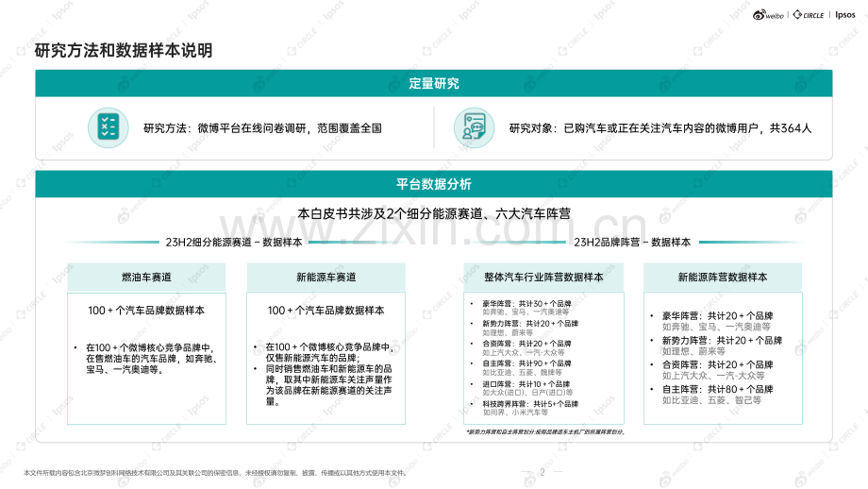Click the Weibo logo in header
Image resolution: width=868 pixels, height=489 pixels.
[768, 15]
